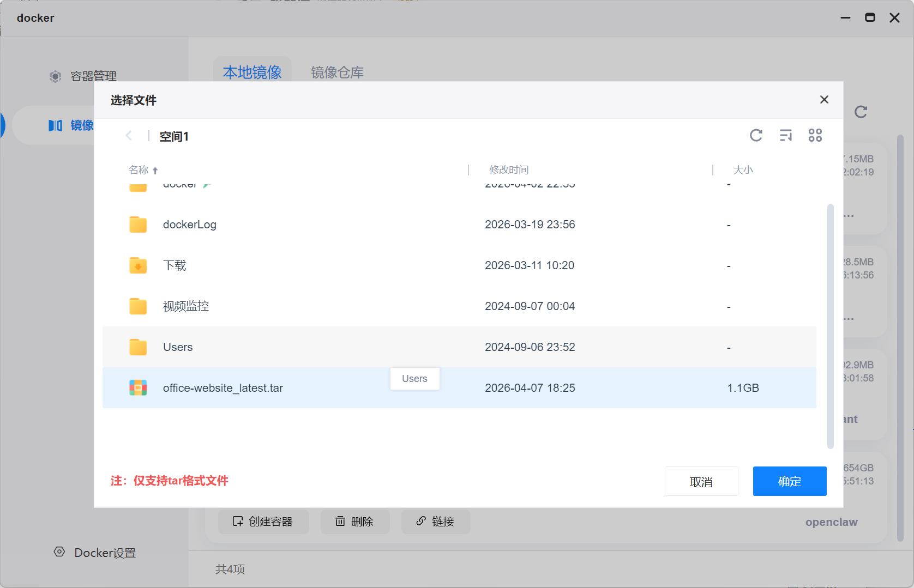Viewport: 914px width, 588px height.
Task: Sort by 修改时间 column header
Action: tap(509, 170)
